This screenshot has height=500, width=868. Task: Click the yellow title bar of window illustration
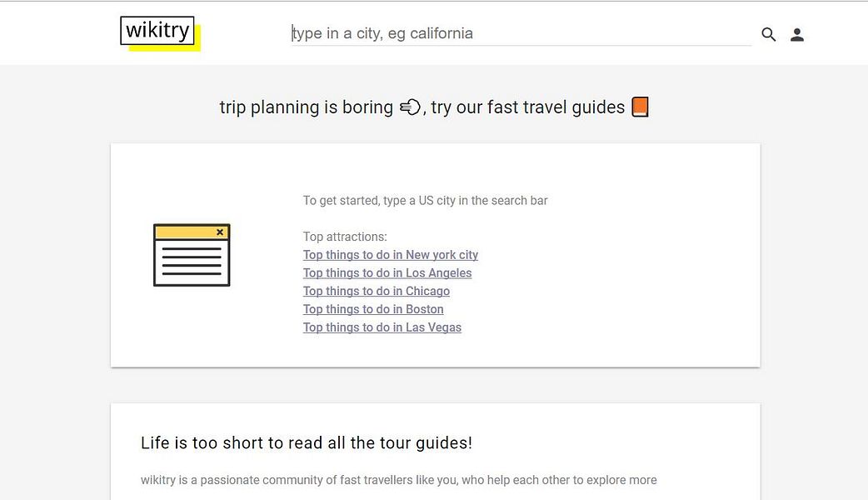(x=185, y=232)
